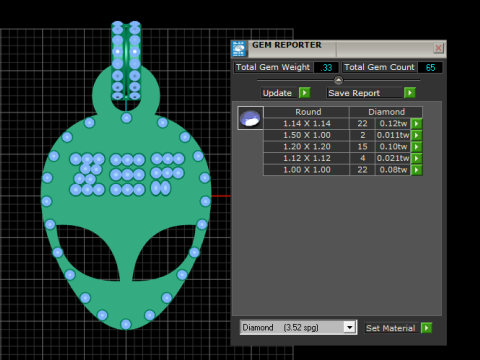Click the Total Gem Count label
The image size is (480, 360).
(379, 67)
